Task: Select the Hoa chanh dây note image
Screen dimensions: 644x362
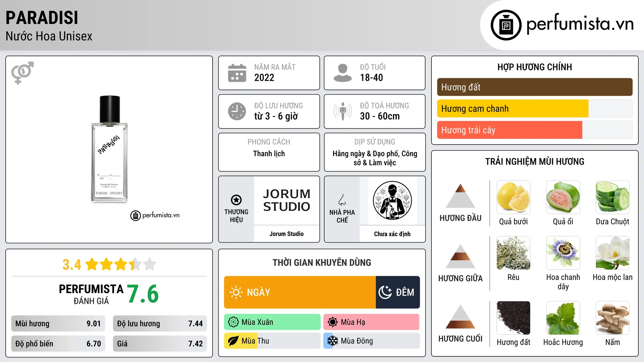Action: [x=563, y=253]
